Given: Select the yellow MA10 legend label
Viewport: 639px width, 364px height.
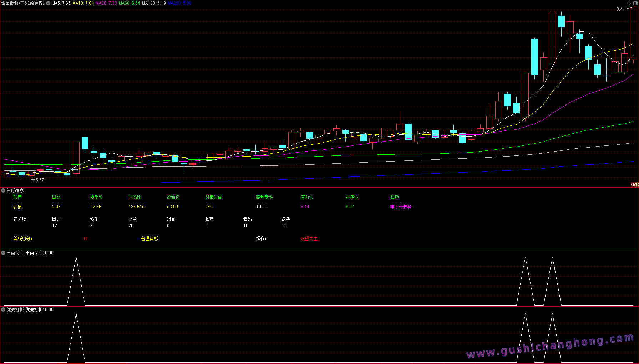Looking at the screenshot, I should (83, 3).
